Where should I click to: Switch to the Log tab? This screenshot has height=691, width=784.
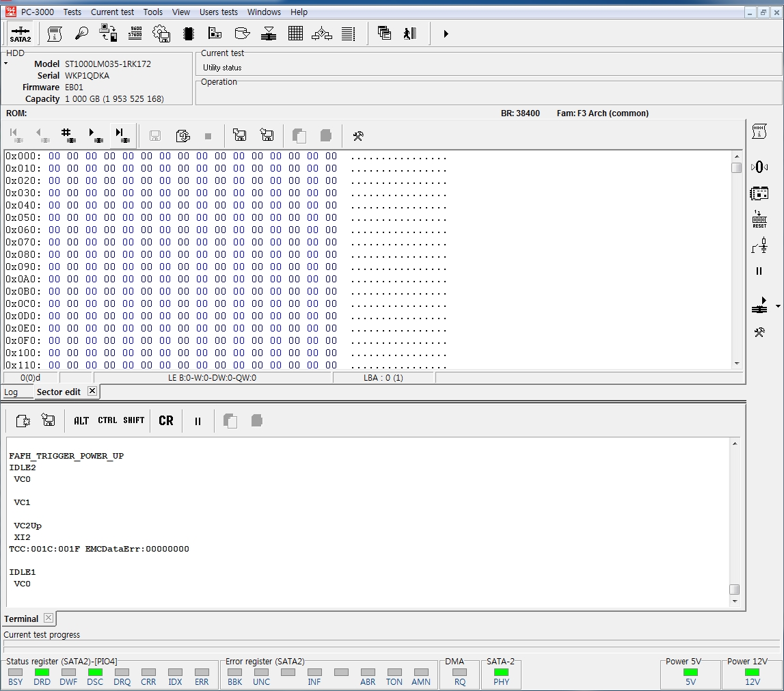click(x=11, y=392)
